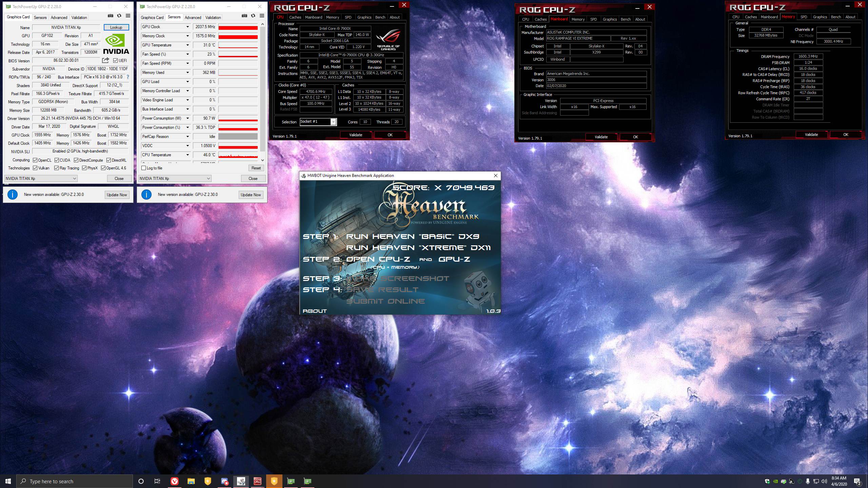Image resolution: width=868 pixels, height=488 pixels.
Task: Take a screenshot via camera icon in GPU-Z Graphics Card window
Action: 110,16
